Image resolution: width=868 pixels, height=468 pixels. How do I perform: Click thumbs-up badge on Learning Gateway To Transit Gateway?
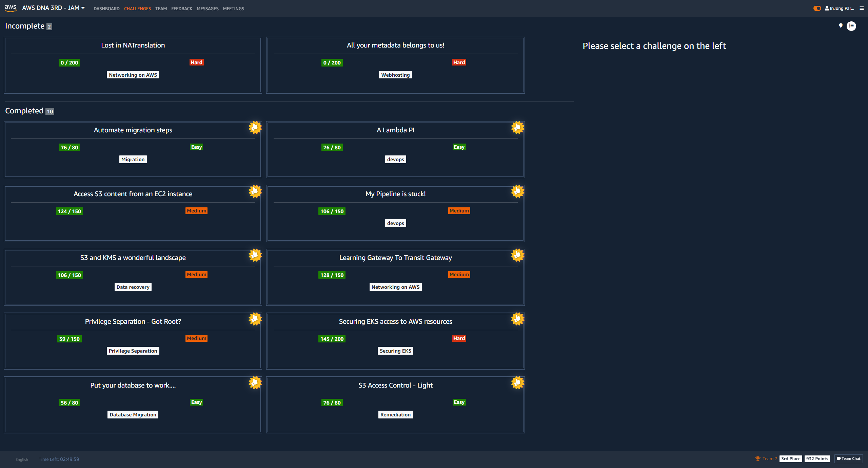pos(518,255)
